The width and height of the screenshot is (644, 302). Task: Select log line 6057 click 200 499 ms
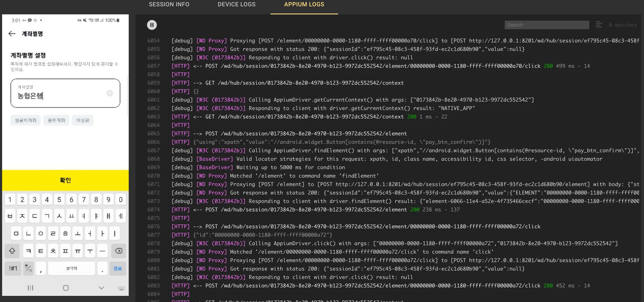click(x=380, y=66)
